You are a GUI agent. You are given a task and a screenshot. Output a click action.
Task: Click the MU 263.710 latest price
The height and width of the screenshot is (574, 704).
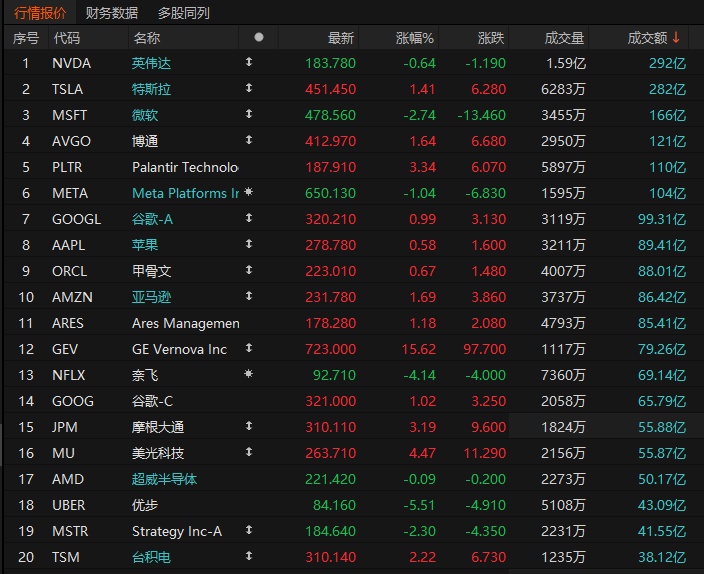pos(330,453)
